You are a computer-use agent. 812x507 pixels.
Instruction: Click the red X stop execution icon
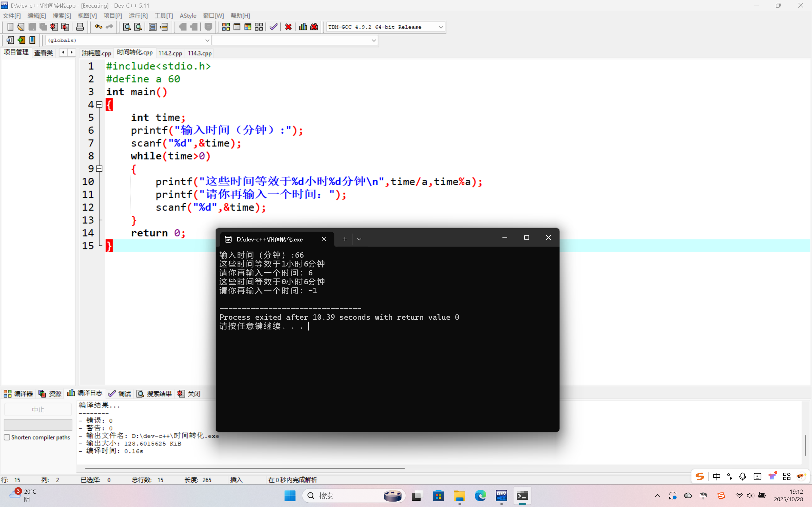[x=288, y=27]
